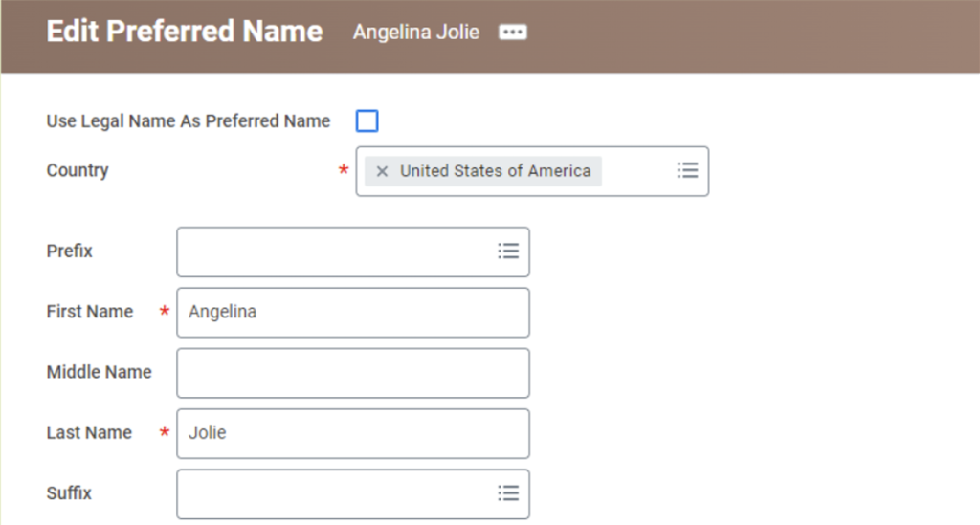
Task: Click the Edit Preferred Name page title
Action: tap(185, 32)
